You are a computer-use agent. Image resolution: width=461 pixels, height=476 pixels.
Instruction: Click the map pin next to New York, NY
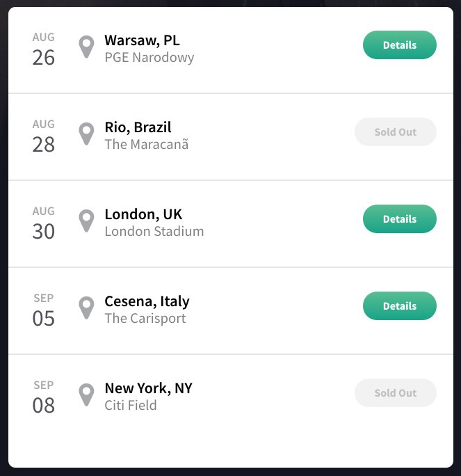click(x=86, y=395)
